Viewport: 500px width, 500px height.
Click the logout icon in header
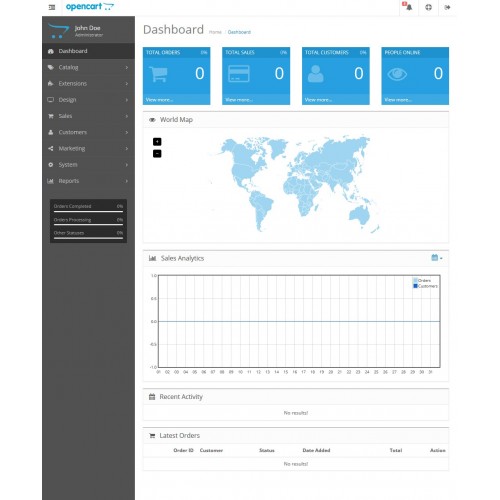[x=447, y=7]
